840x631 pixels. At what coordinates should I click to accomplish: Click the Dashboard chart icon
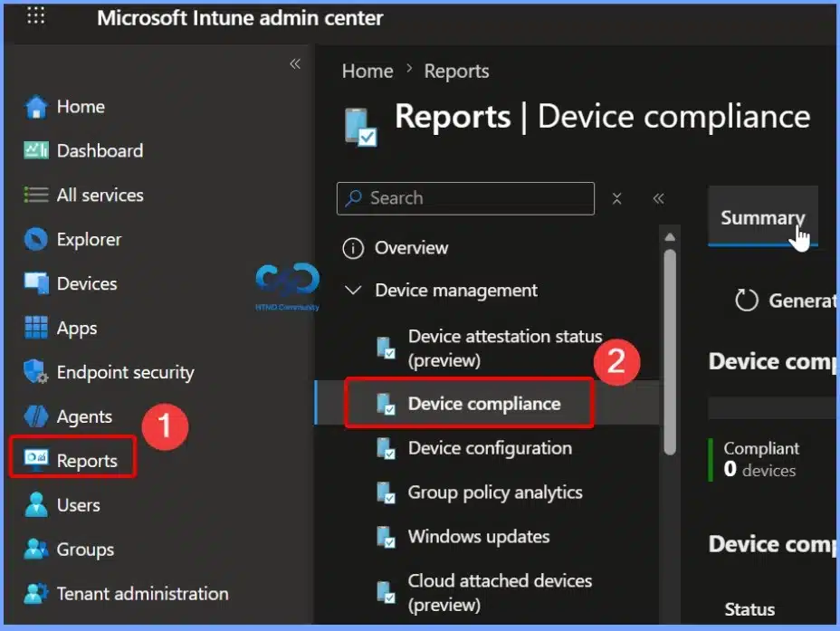[36, 150]
